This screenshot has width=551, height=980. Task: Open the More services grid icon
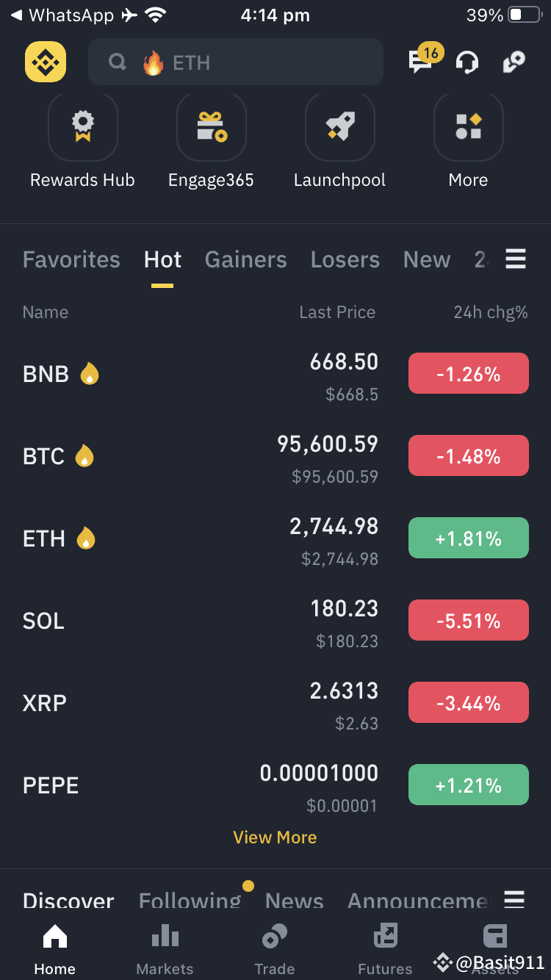[x=468, y=127]
